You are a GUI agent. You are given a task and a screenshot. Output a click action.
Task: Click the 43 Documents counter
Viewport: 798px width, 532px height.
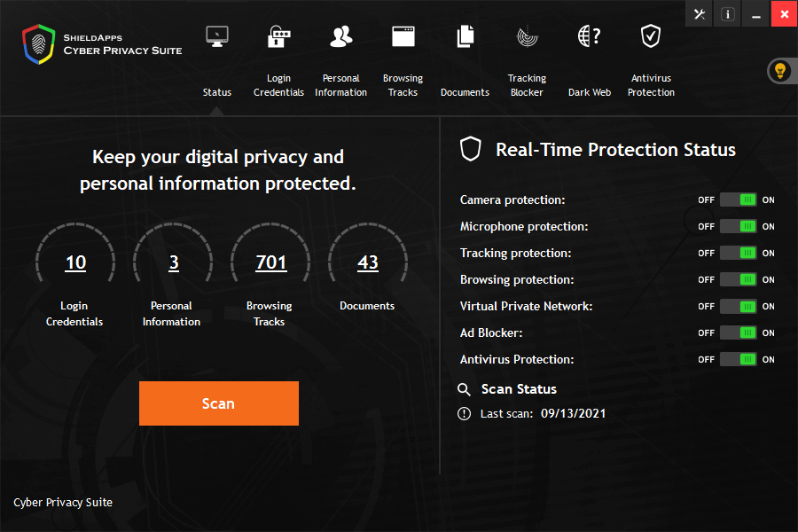pos(367,261)
